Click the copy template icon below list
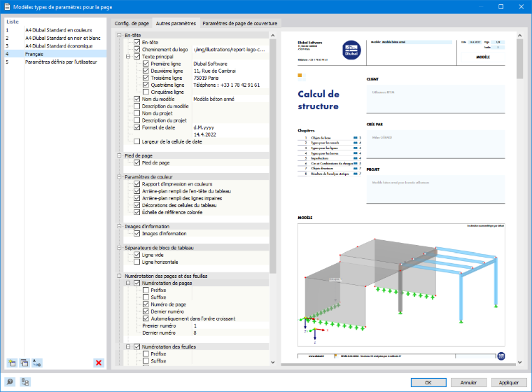 [x=24, y=363]
